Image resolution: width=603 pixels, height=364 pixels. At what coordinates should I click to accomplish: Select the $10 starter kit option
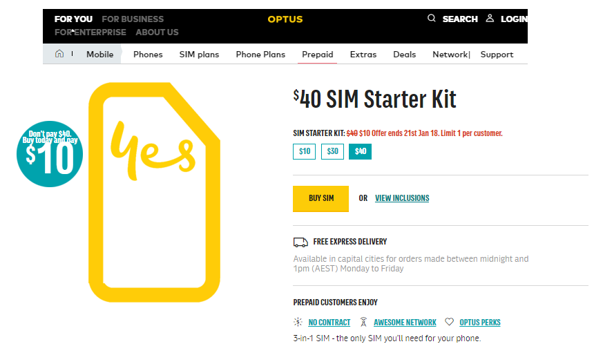(x=304, y=151)
